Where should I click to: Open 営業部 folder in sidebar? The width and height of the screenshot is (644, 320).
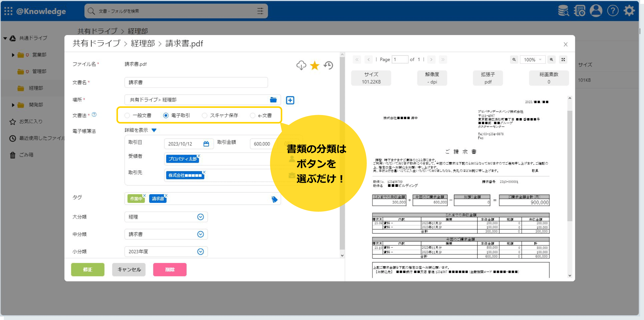(39, 55)
